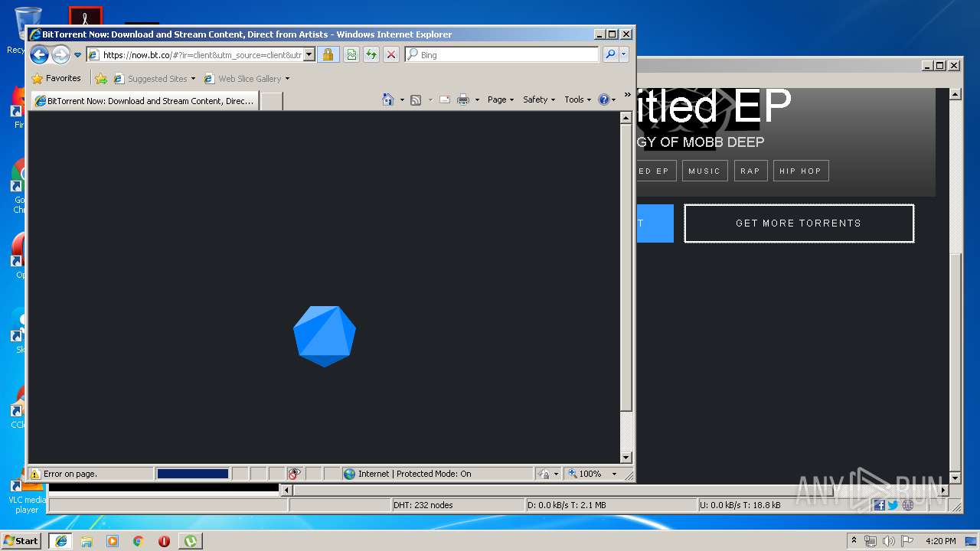Click the download speed status D: 0.0 kB/s
The height and width of the screenshot is (551, 980).
(567, 505)
